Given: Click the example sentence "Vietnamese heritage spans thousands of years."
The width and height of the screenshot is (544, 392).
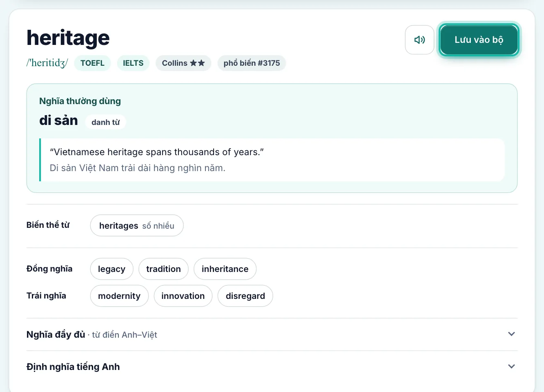Looking at the screenshot, I should click(x=157, y=152).
